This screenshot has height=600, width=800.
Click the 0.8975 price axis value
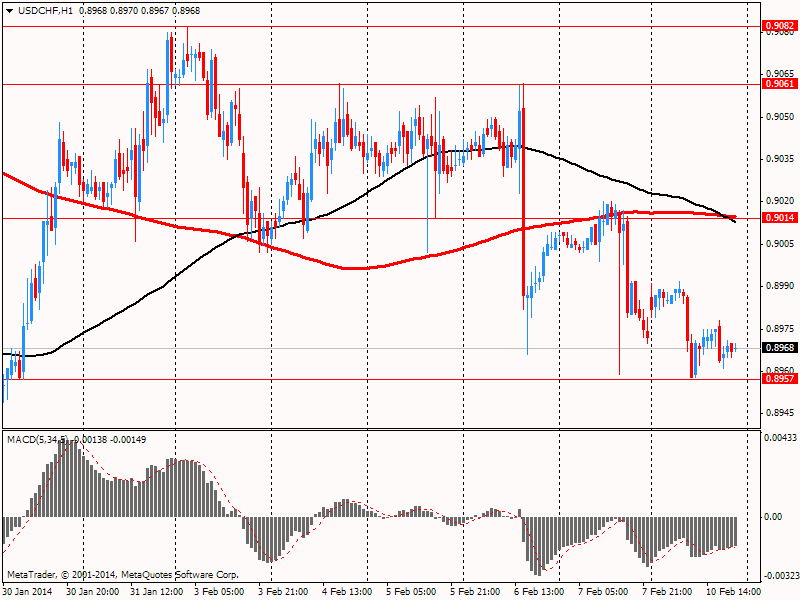(x=780, y=329)
